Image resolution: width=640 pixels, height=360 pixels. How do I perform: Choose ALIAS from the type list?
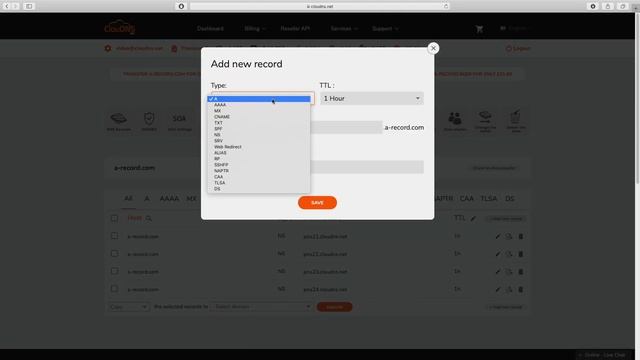point(259,153)
